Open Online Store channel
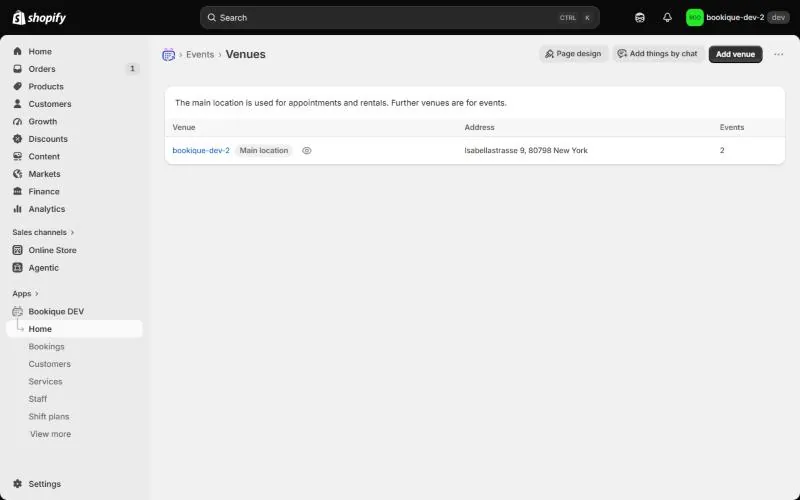This screenshot has width=800, height=500. [x=74, y=250]
